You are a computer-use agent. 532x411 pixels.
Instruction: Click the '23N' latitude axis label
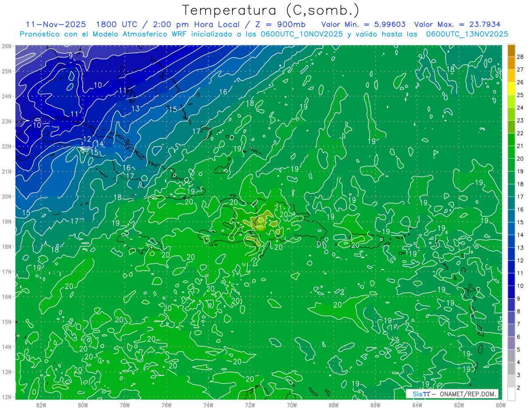7,121
